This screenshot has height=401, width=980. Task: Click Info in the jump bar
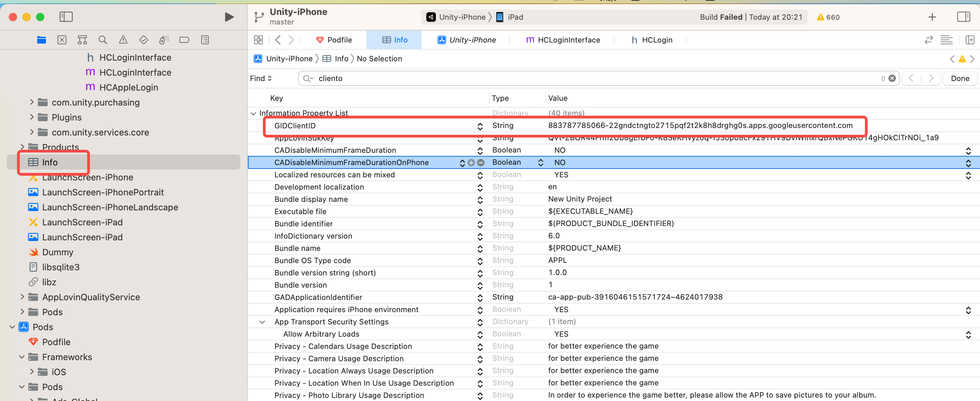pyautogui.click(x=335, y=59)
